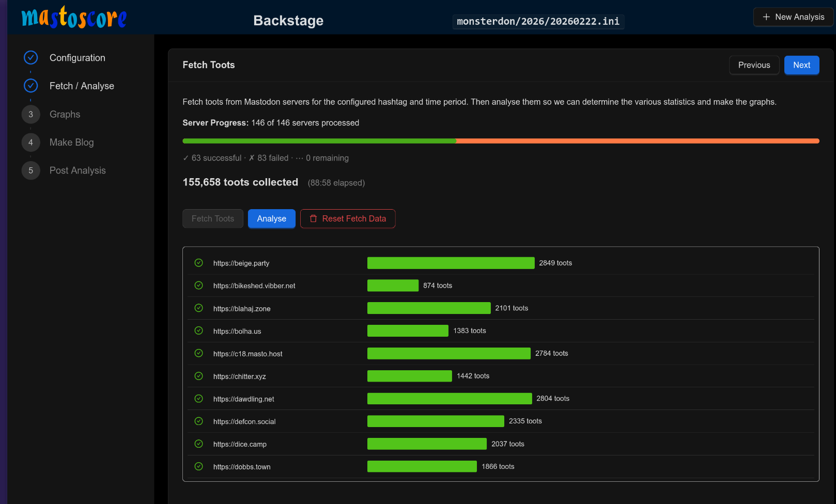Open the Graphs step in sidebar
The height and width of the screenshot is (504, 836).
click(65, 114)
